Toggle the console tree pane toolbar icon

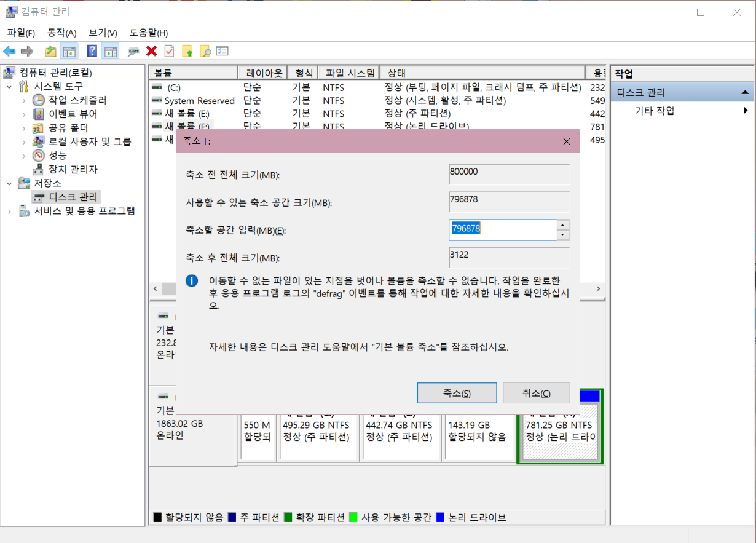point(68,51)
